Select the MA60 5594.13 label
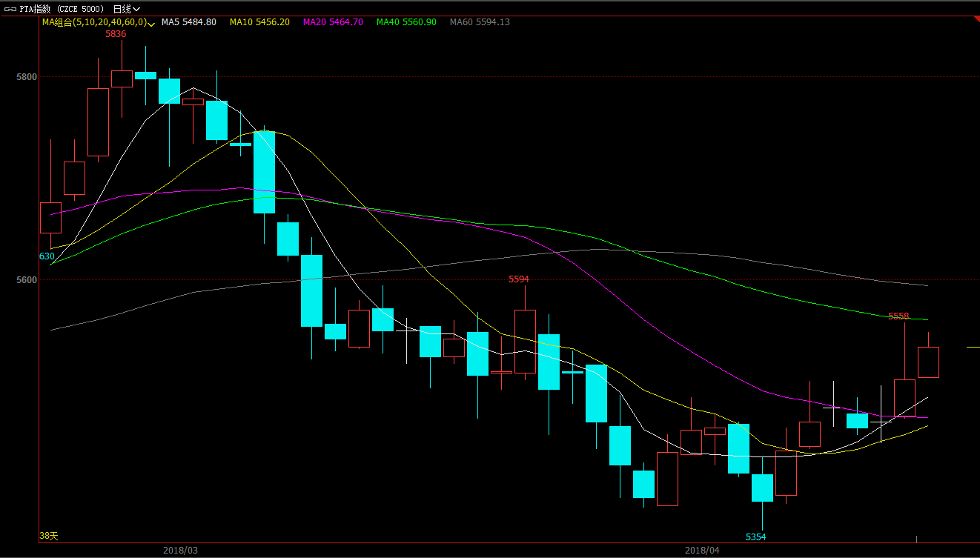980x558 pixels. (x=480, y=22)
